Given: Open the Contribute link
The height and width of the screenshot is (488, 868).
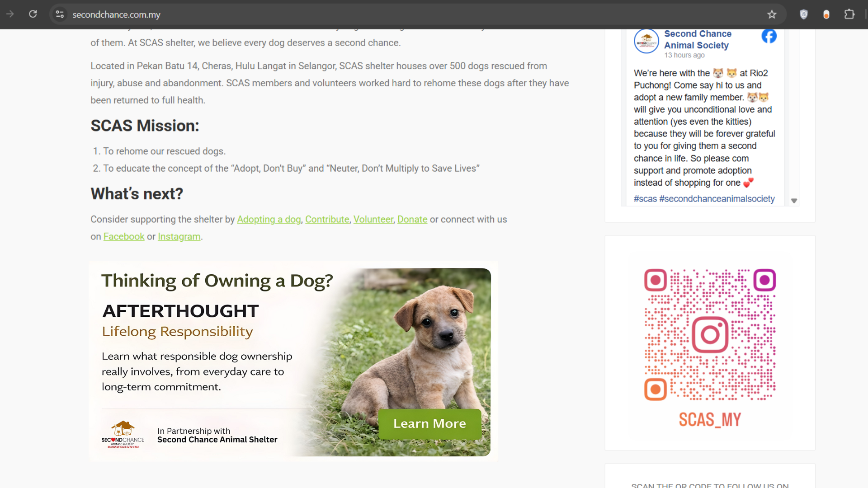Looking at the screenshot, I should [x=327, y=220].
